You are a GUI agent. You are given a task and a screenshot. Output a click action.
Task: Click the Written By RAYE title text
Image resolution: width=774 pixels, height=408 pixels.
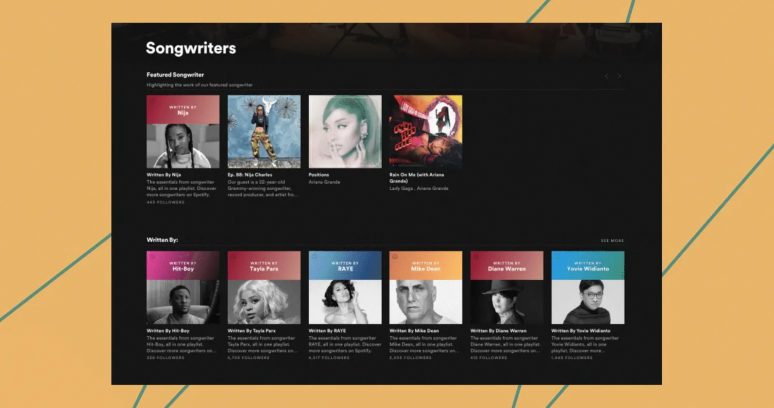tap(327, 331)
